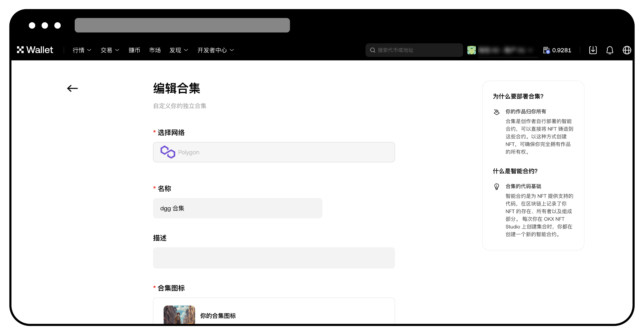644x334 pixels.
Task: Open the 赚币 menu item
Action: coord(134,50)
